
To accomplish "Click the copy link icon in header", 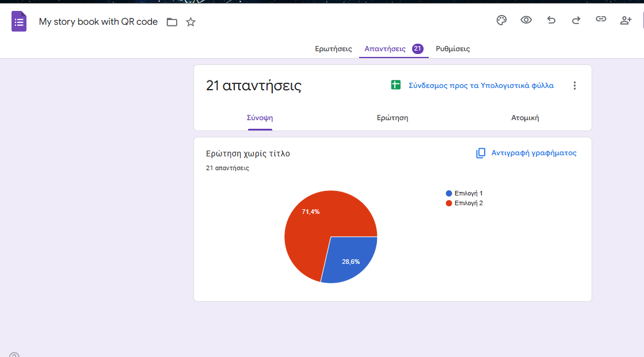I will (x=601, y=20).
